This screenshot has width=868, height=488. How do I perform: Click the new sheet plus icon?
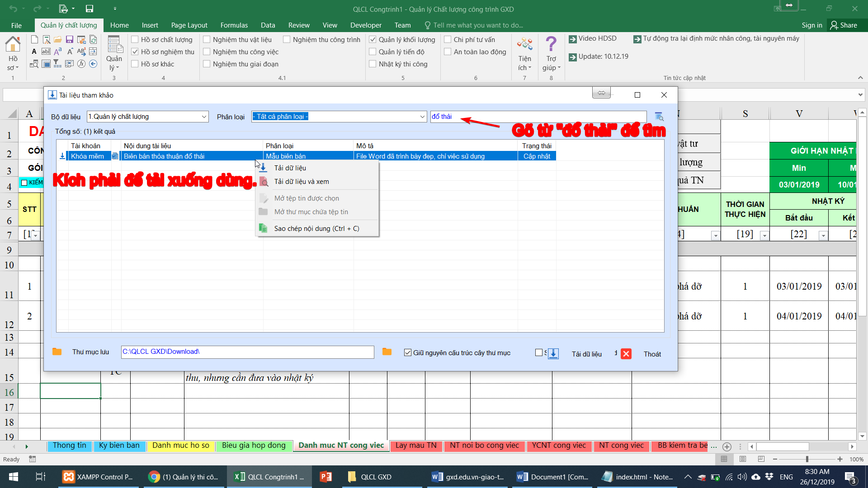727,446
